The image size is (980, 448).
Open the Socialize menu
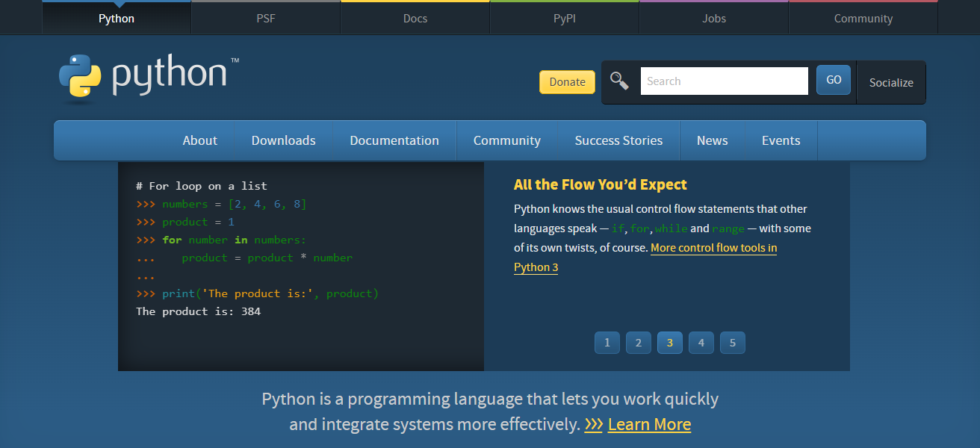click(x=891, y=82)
